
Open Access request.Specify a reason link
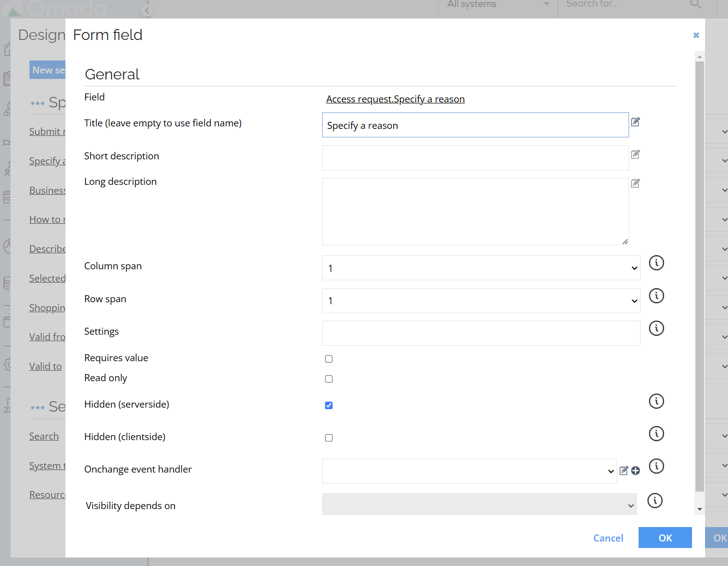click(395, 99)
